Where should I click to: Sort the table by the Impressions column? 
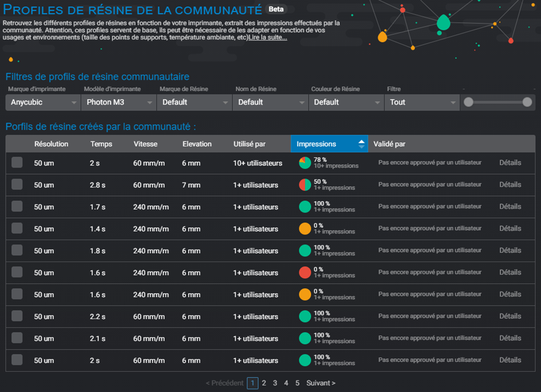[x=329, y=144]
